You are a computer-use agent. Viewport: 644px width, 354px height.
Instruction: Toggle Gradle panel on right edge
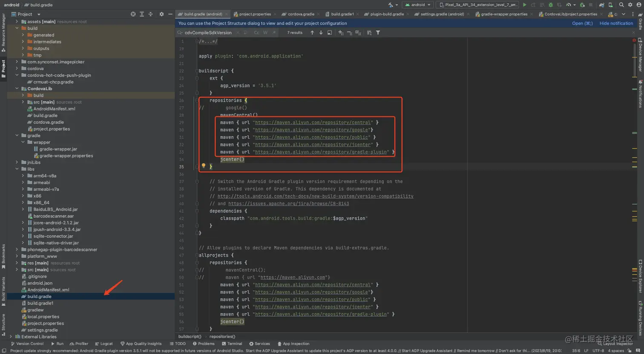(x=640, y=21)
